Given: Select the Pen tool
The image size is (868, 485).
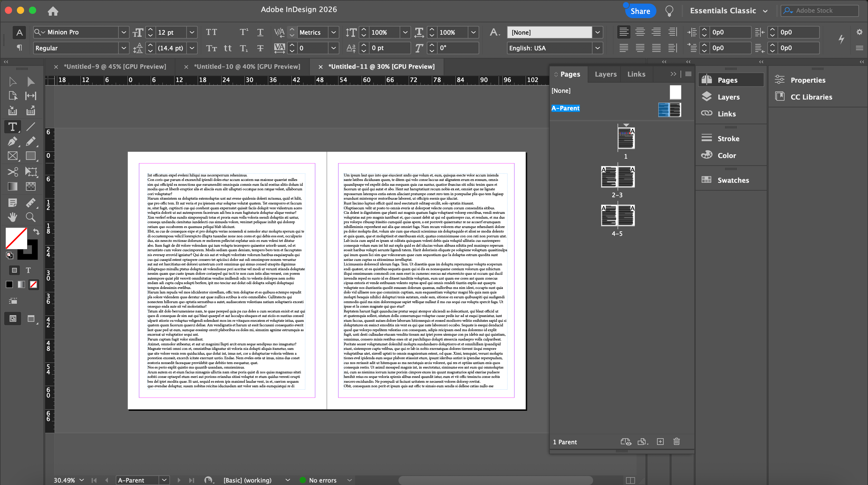Looking at the screenshot, I should coord(12,141).
